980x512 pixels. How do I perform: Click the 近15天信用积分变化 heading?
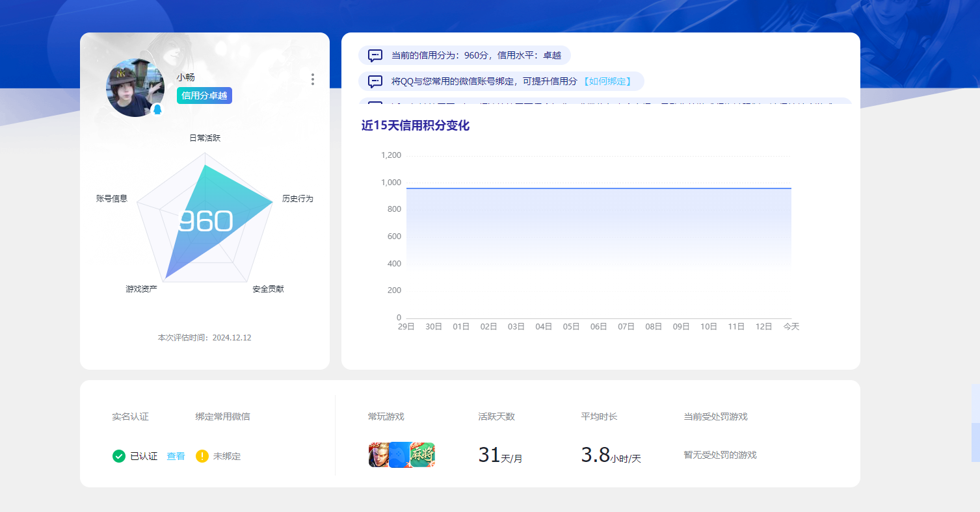pos(416,125)
